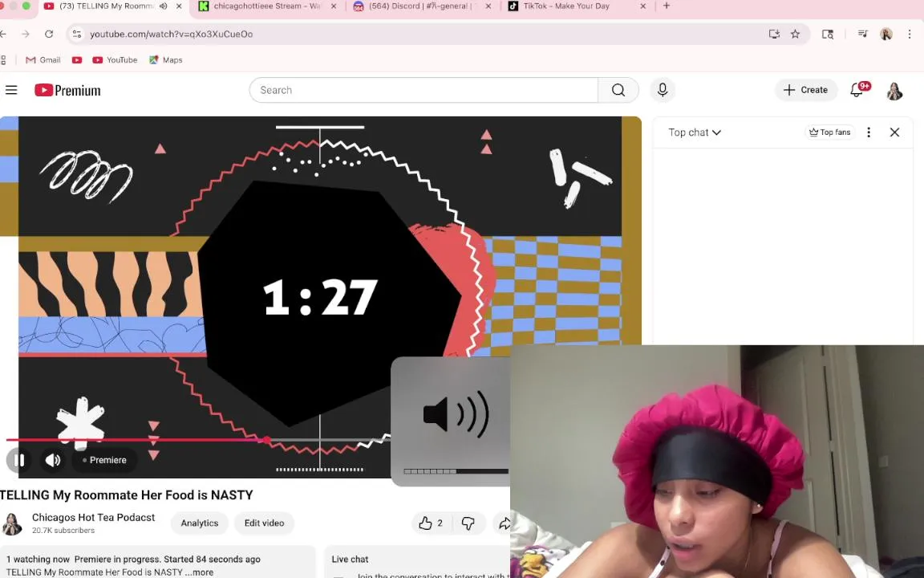Switch to chicagohottieee Stream tab
Image resolution: width=924 pixels, height=578 pixels.
[x=266, y=6]
